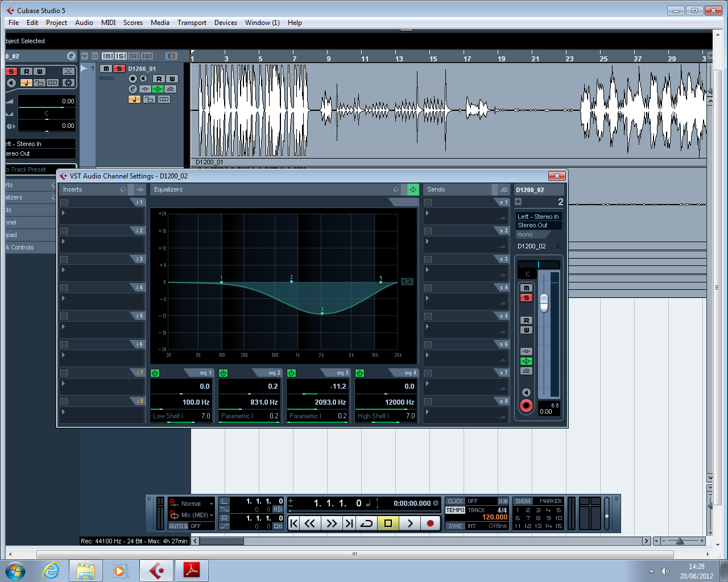728x582 pixels.
Task: Toggle Record Enable on the channel strip
Action: pyautogui.click(x=527, y=406)
